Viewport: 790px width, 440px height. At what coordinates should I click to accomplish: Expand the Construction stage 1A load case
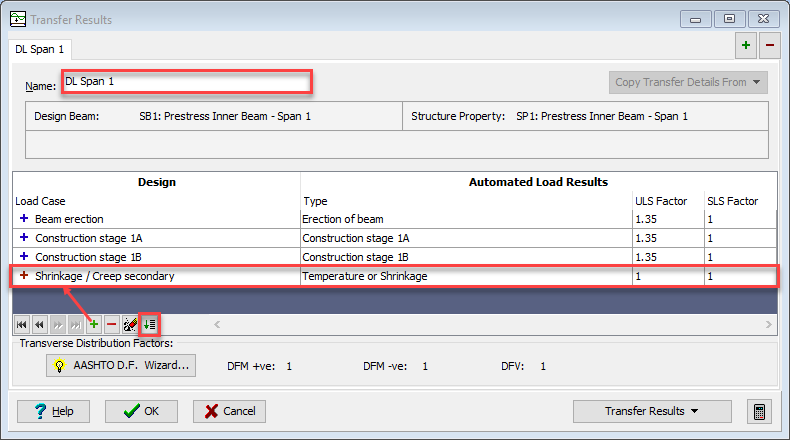pos(24,237)
